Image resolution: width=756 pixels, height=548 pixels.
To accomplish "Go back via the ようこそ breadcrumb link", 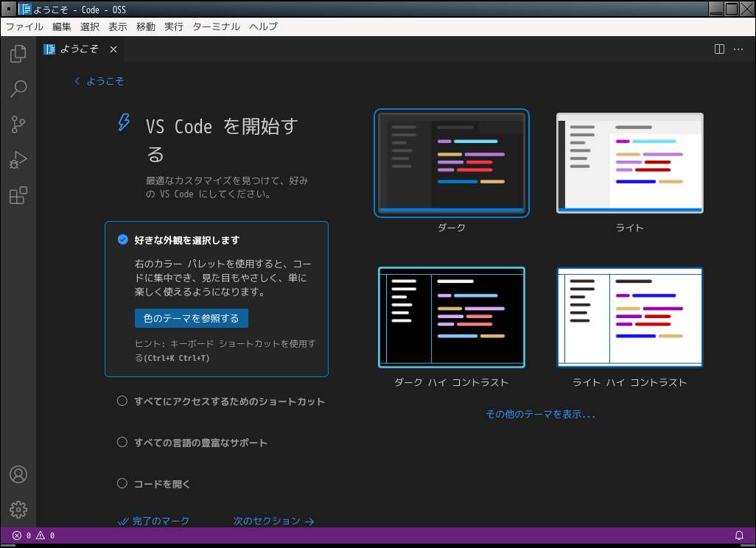I will pos(99,81).
